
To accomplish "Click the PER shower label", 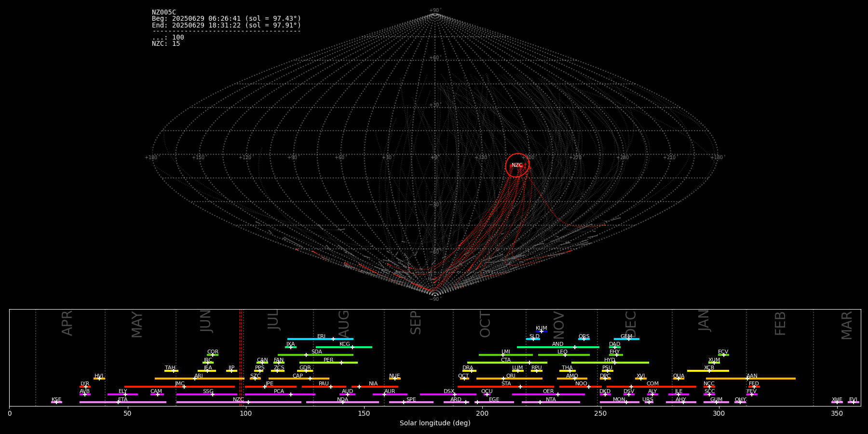I will [x=328, y=360].
